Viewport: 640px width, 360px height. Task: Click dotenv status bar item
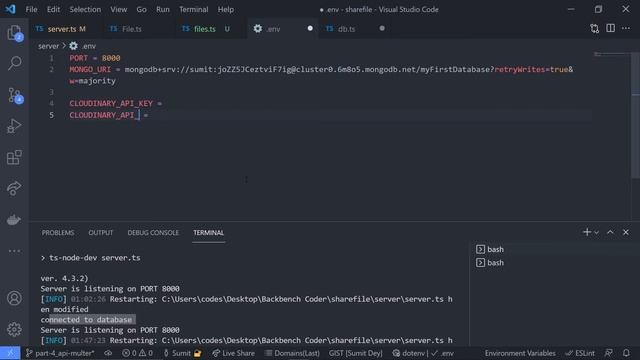(423, 353)
